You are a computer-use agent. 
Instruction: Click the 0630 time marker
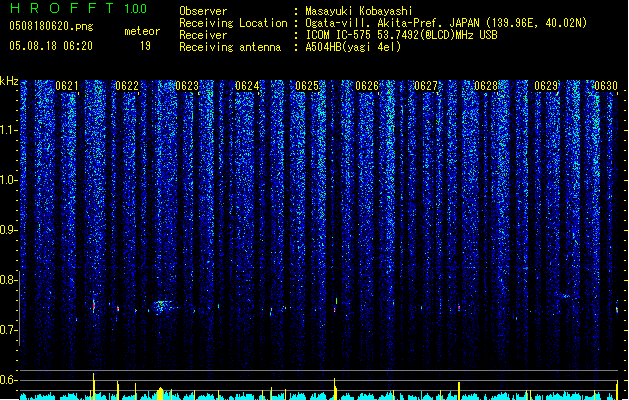[x=606, y=86]
